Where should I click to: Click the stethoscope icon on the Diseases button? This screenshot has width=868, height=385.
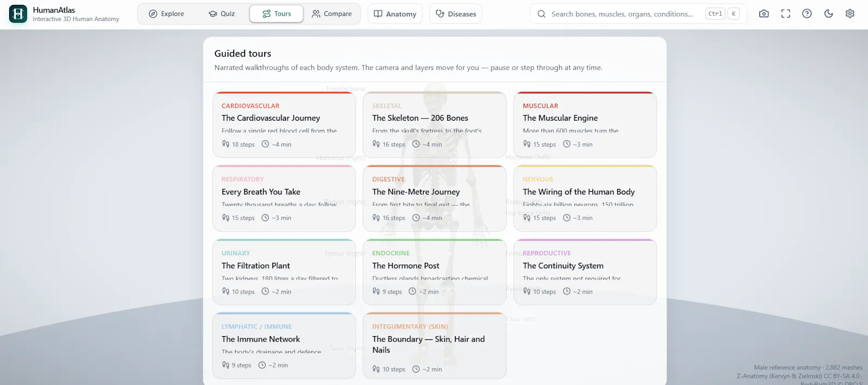(x=440, y=14)
